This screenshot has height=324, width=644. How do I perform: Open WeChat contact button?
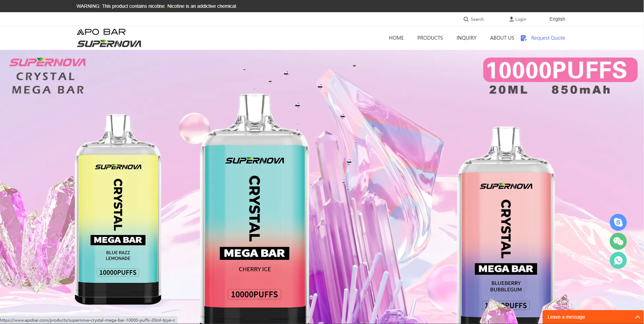coord(618,241)
